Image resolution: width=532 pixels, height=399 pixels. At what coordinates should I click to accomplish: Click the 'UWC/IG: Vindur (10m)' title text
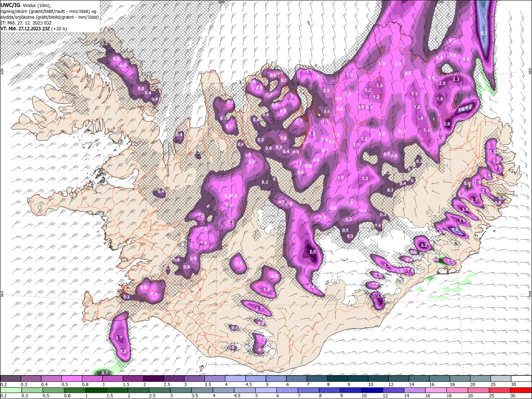point(27,5)
